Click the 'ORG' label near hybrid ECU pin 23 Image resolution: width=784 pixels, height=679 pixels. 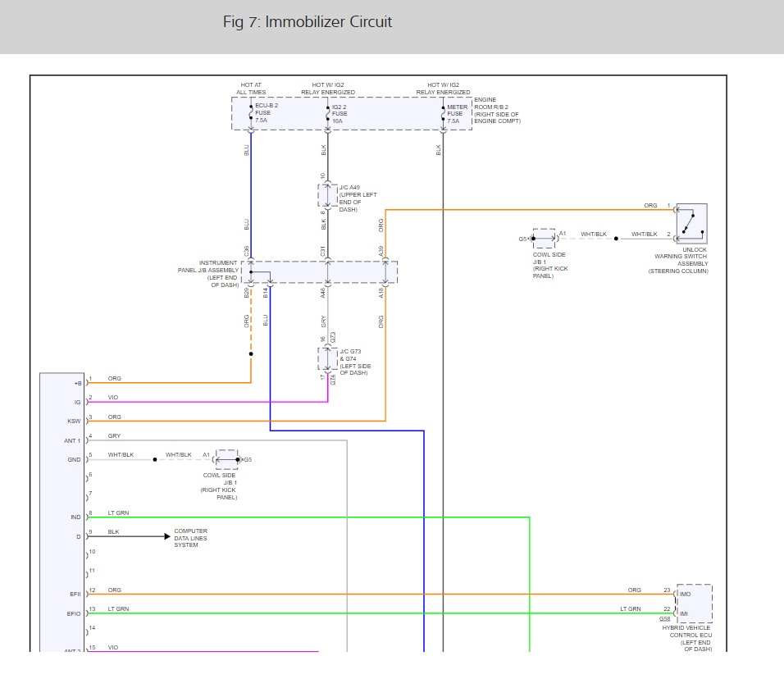pyautogui.click(x=635, y=590)
